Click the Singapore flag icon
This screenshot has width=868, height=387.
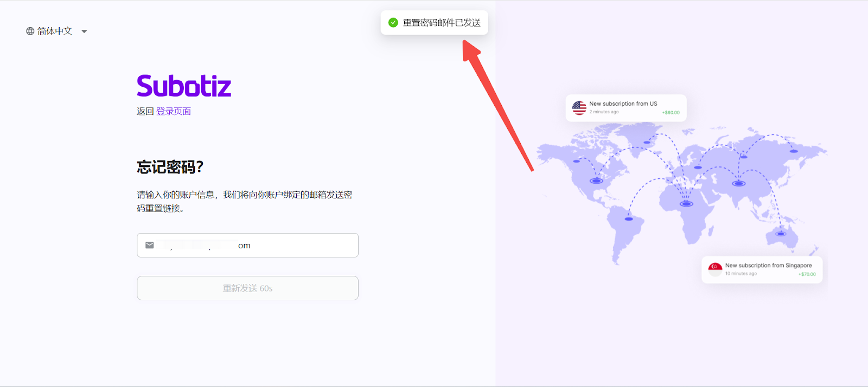pyautogui.click(x=715, y=269)
